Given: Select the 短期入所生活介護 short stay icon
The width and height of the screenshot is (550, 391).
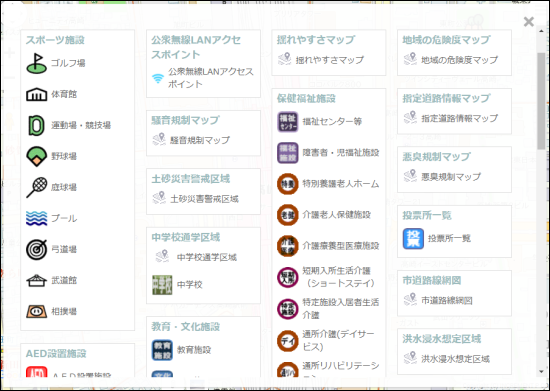Looking at the screenshot, I should pos(288,277).
